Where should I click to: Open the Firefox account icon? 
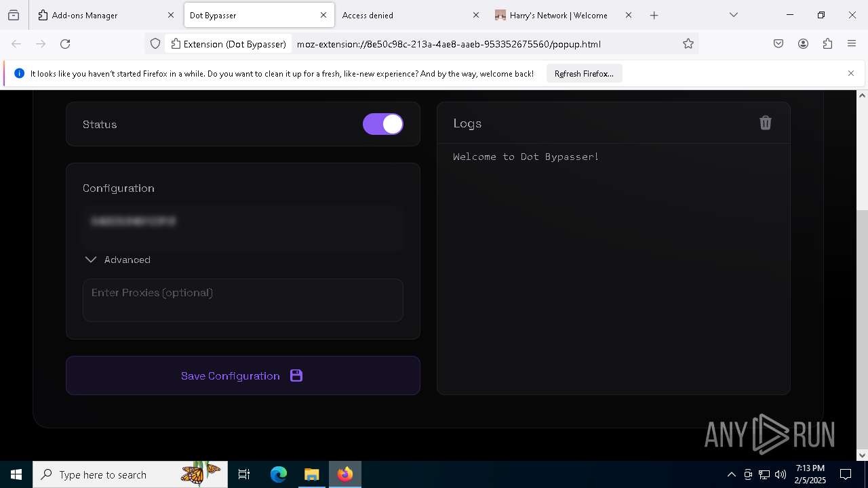point(803,44)
